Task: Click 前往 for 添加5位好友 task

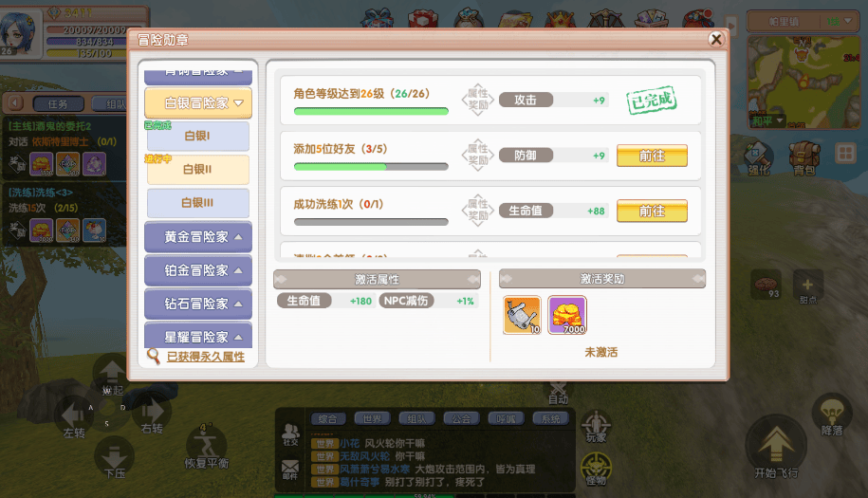Action: pyautogui.click(x=652, y=156)
